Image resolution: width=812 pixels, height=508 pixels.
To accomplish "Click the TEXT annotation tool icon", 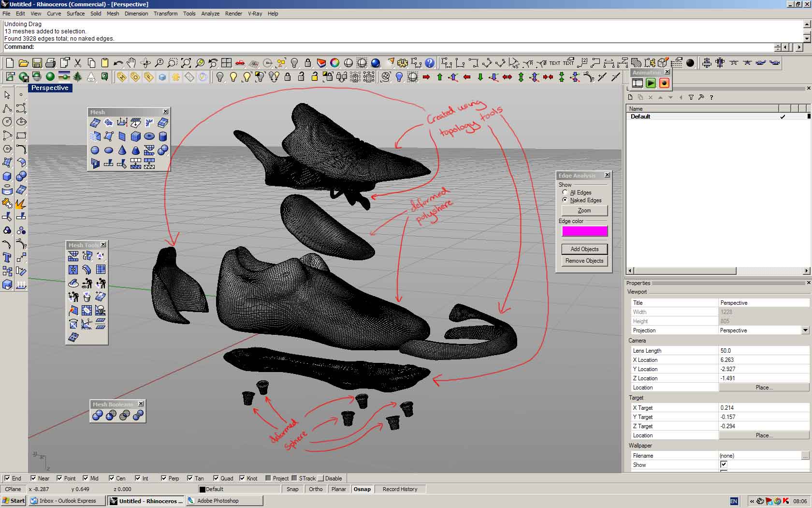I will (x=555, y=63).
